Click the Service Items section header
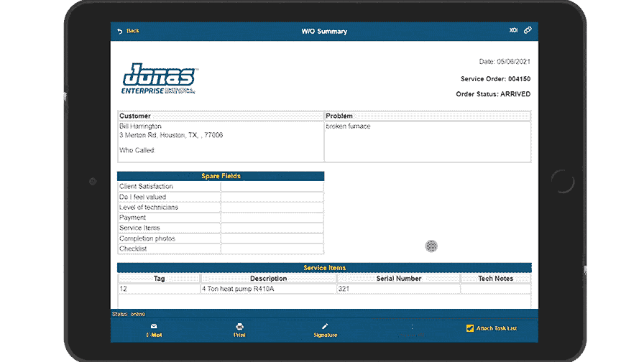Image resolution: width=644 pixels, height=362 pixels. [324, 268]
